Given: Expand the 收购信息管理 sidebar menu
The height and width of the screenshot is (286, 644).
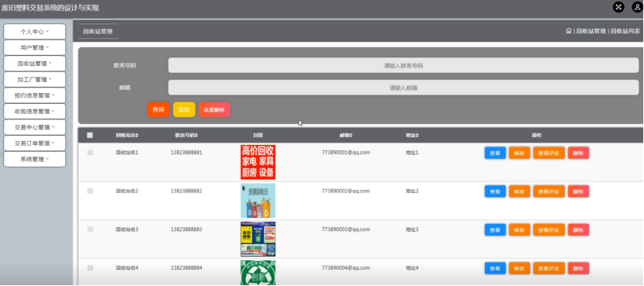Looking at the screenshot, I should click(x=34, y=111).
